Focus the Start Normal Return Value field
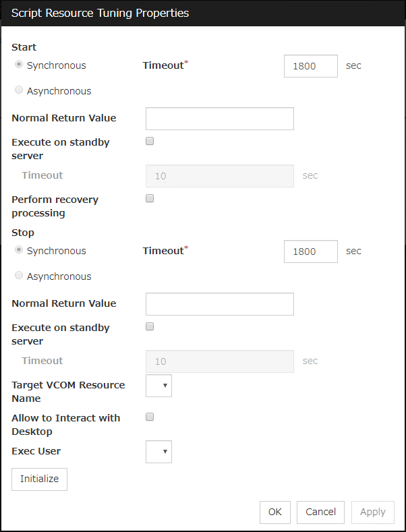Viewport: 406px width, 532px height. tap(219, 119)
